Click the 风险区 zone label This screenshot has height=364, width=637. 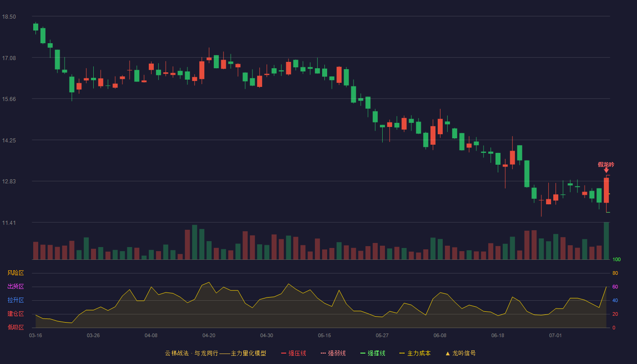pos(15,273)
